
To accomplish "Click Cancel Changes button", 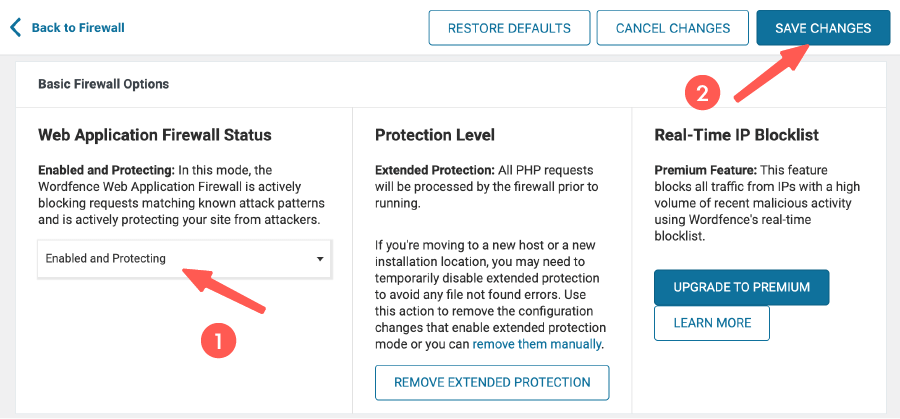I will [671, 28].
